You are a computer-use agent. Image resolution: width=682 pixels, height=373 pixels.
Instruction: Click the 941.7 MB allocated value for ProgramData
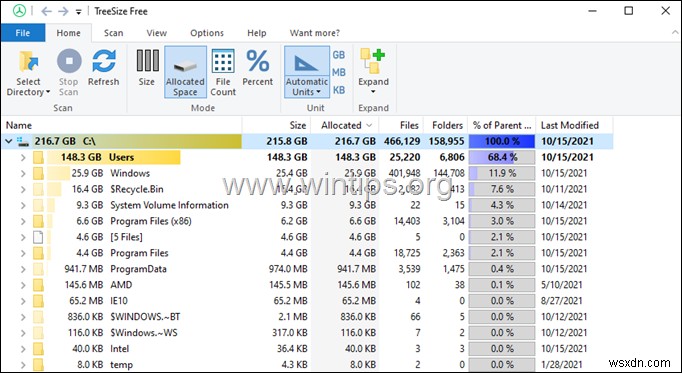click(356, 269)
